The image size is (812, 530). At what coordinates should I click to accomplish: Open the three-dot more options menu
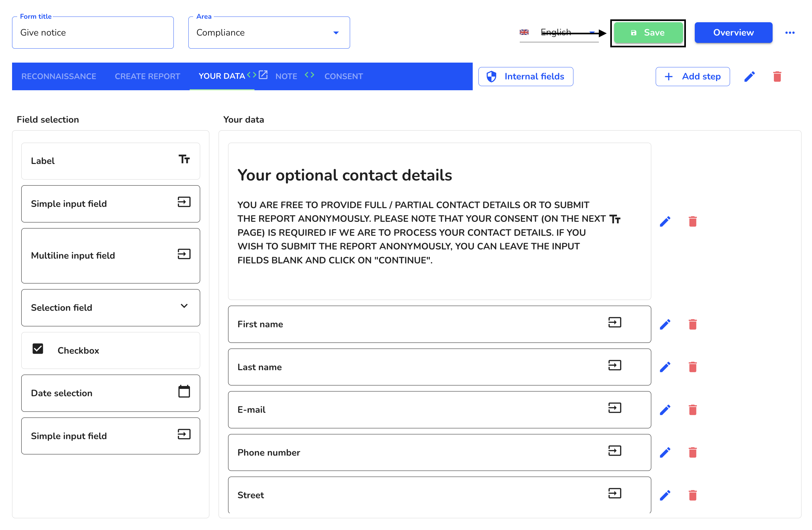click(789, 33)
